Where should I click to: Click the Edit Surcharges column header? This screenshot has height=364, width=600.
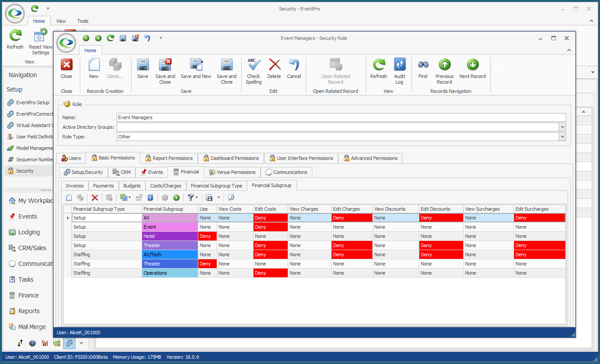pos(539,209)
